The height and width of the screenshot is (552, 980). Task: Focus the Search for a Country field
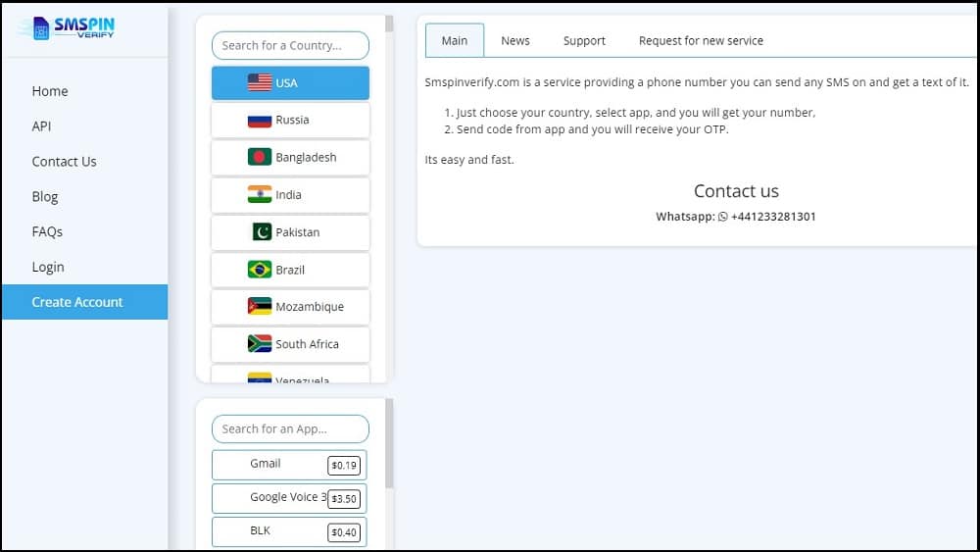tap(291, 46)
